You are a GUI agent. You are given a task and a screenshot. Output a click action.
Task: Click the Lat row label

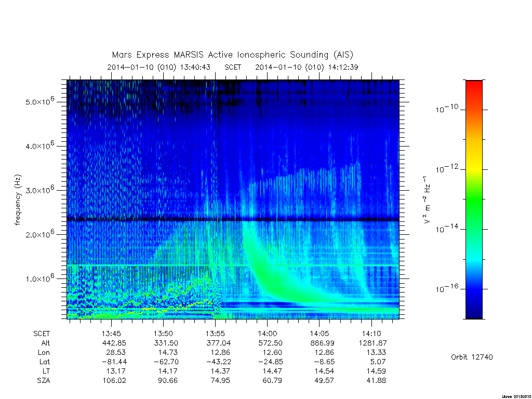(x=45, y=362)
